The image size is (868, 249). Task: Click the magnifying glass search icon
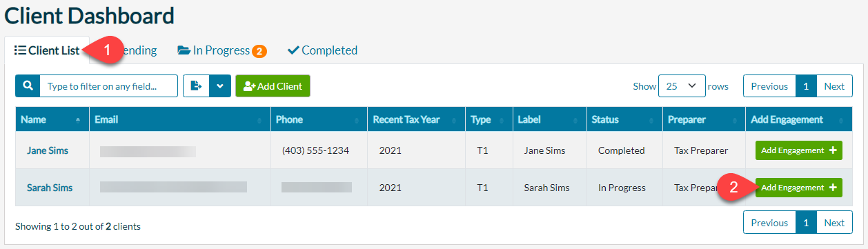point(28,86)
